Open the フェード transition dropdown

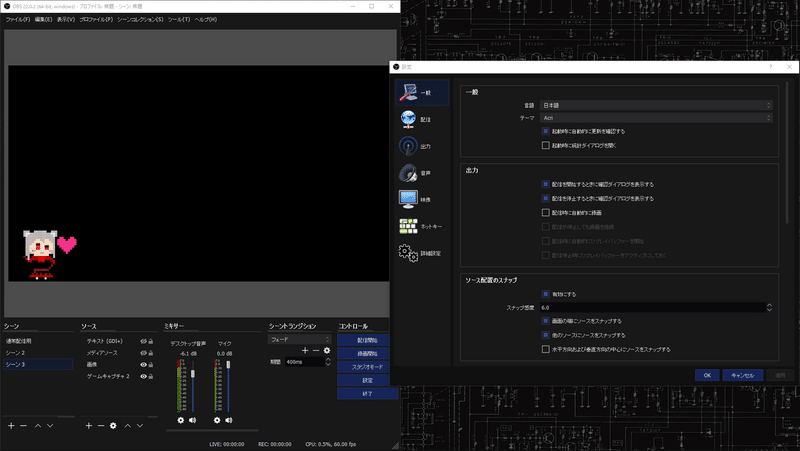(299, 339)
